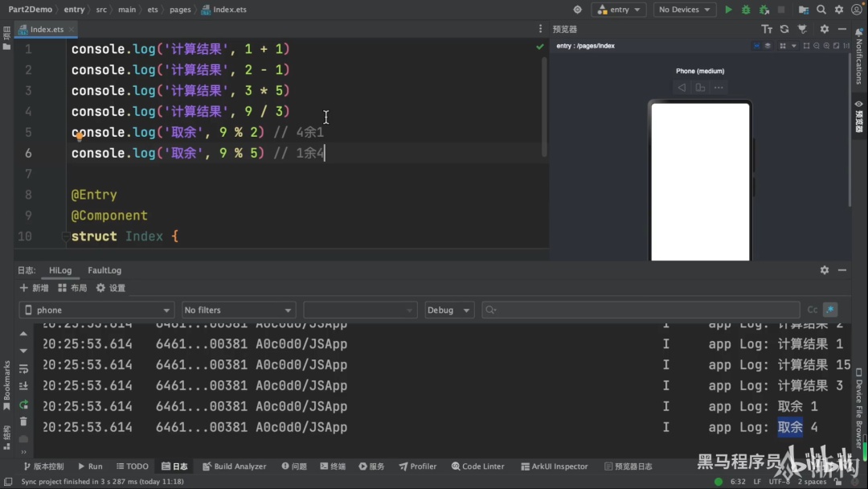Open the phone device dropdown
The height and width of the screenshot is (489, 868).
[x=97, y=310]
